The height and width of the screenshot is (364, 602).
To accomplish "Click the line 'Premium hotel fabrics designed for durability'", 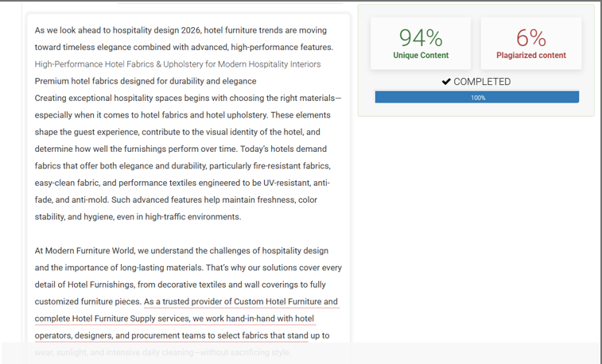I will pos(146,81).
